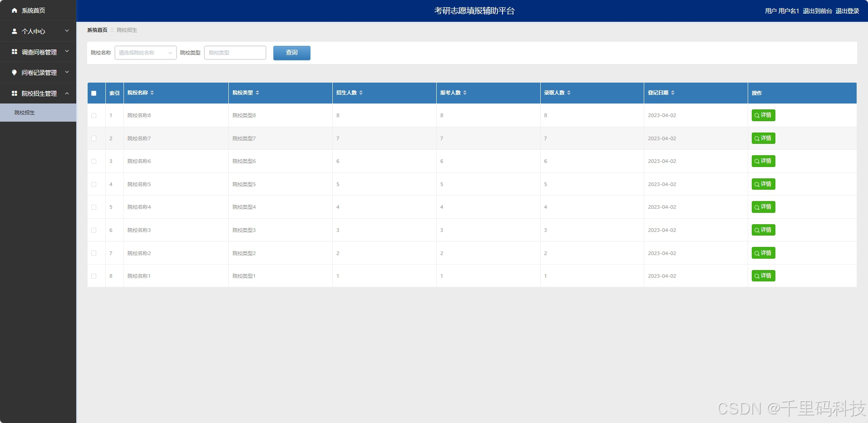Click the 索引 column header

tap(114, 93)
